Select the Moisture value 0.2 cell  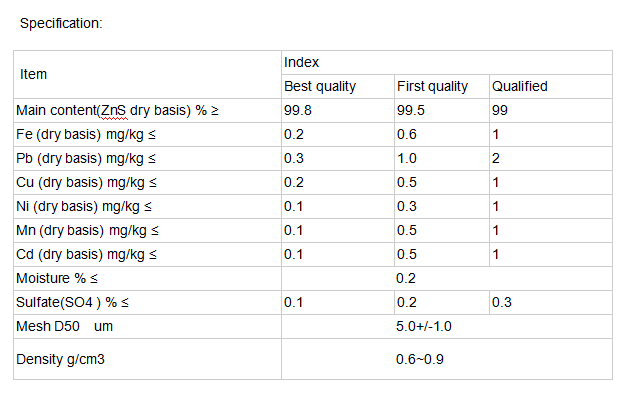[x=447, y=278]
